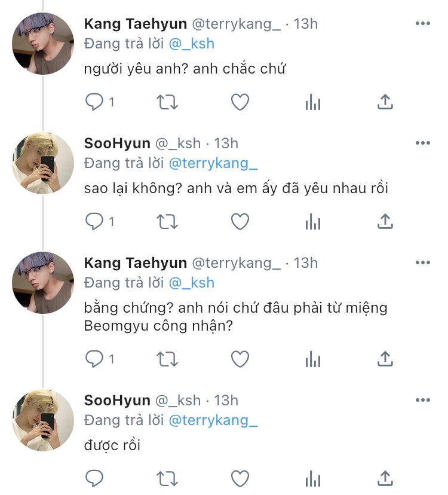Viewport: 448px width, 495px height.
Task: Like Taehyun's 'bằng chứng?' tweet
Action: click(240, 359)
